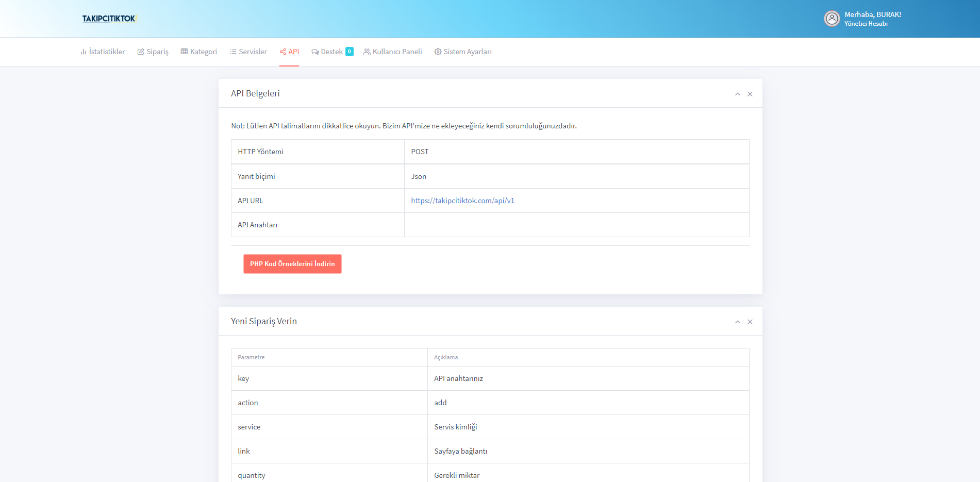The width and height of the screenshot is (980, 482).
Task: Click the Json value cell
Action: pos(576,176)
